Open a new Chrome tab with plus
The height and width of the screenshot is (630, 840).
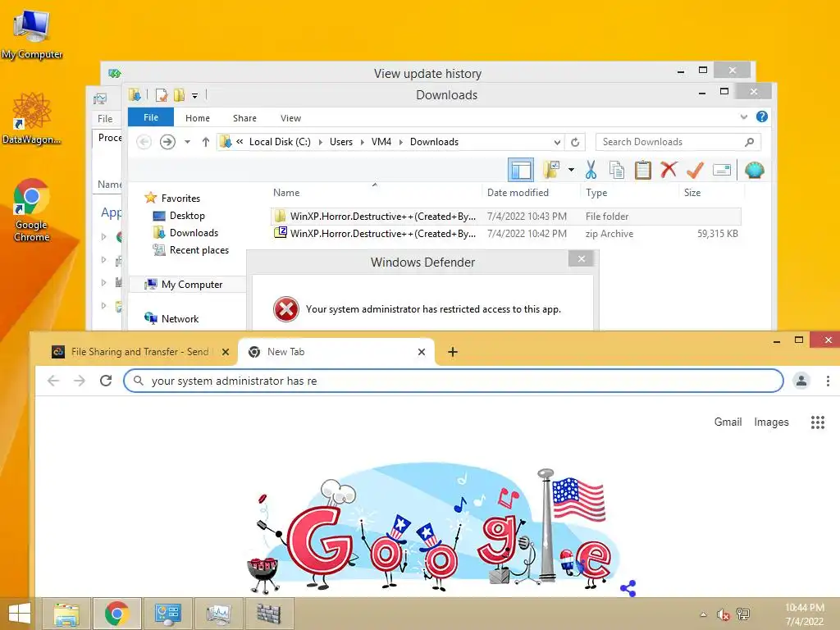[453, 352]
